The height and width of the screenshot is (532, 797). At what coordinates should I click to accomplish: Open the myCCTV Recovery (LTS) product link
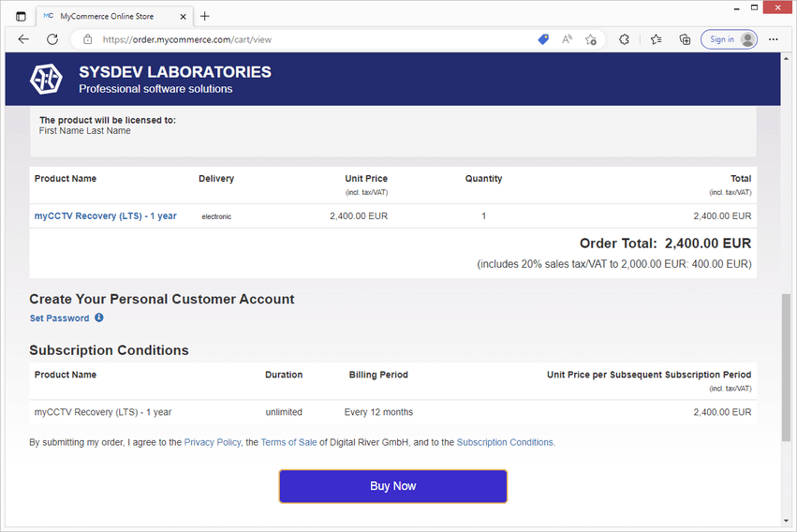click(x=105, y=216)
